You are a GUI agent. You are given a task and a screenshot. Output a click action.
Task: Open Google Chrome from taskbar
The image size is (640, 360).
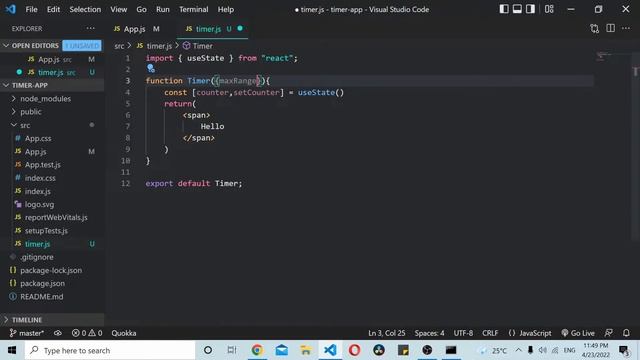[257, 350]
